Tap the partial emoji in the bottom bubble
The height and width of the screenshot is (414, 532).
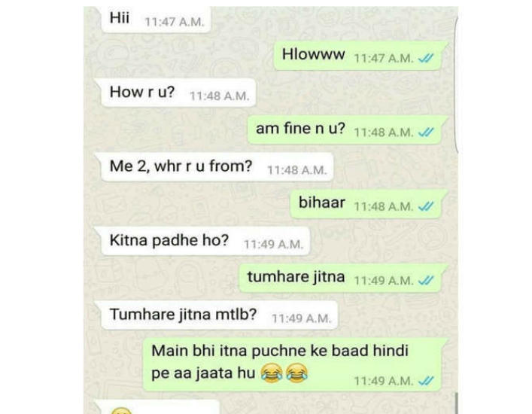pos(121,411)
